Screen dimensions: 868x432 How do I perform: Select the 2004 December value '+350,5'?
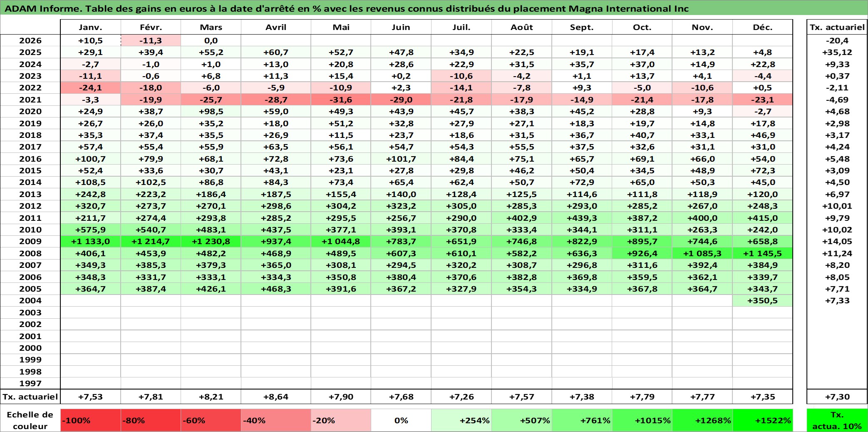763,300
